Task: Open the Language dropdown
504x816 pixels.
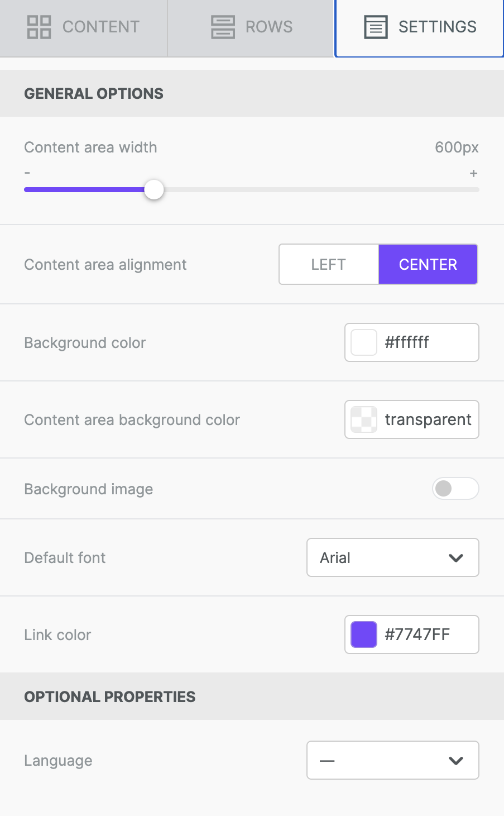Action: pos(392,760)
